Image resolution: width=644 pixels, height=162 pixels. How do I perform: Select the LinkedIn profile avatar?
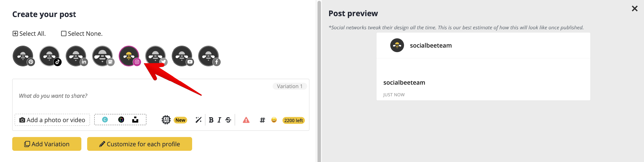(76, 56)
